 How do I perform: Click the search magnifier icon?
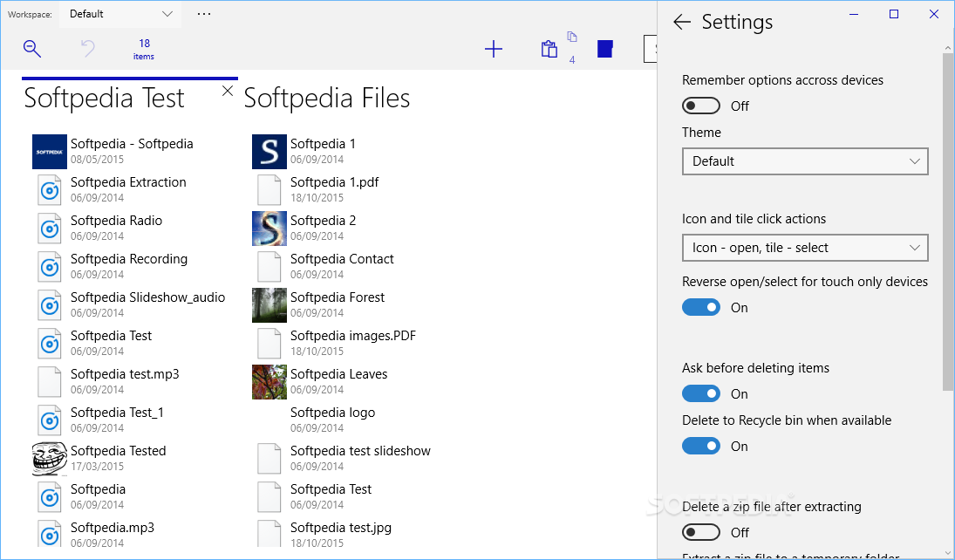click(x=32, y=49)
